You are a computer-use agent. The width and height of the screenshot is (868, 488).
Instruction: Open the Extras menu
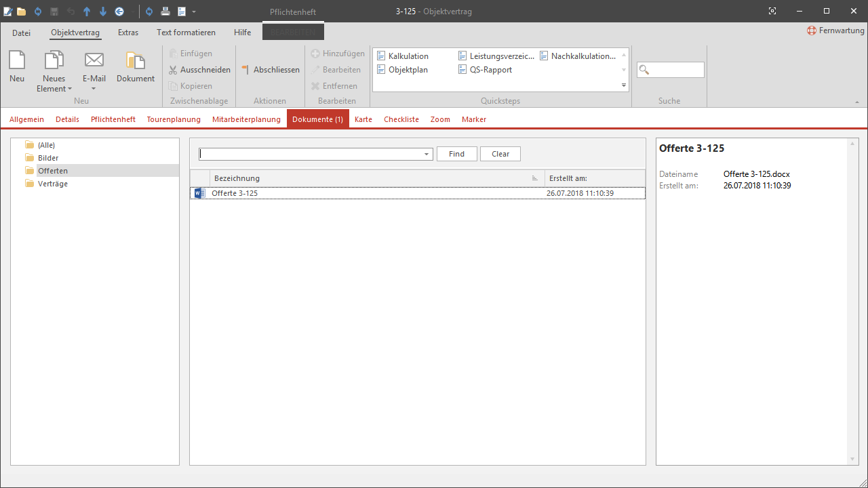click(128, 33)
